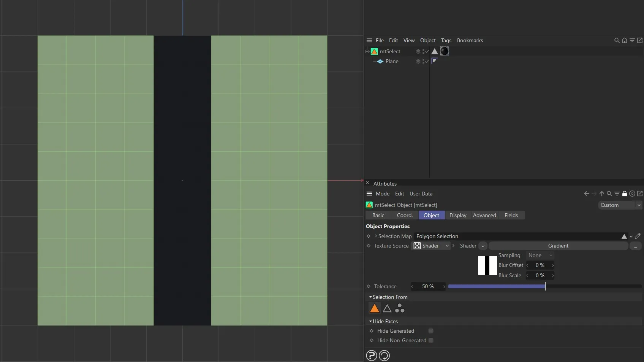Click the eyedropper next to Selection Map
This screenshot has height=362, width=644.
click(638, 236)
